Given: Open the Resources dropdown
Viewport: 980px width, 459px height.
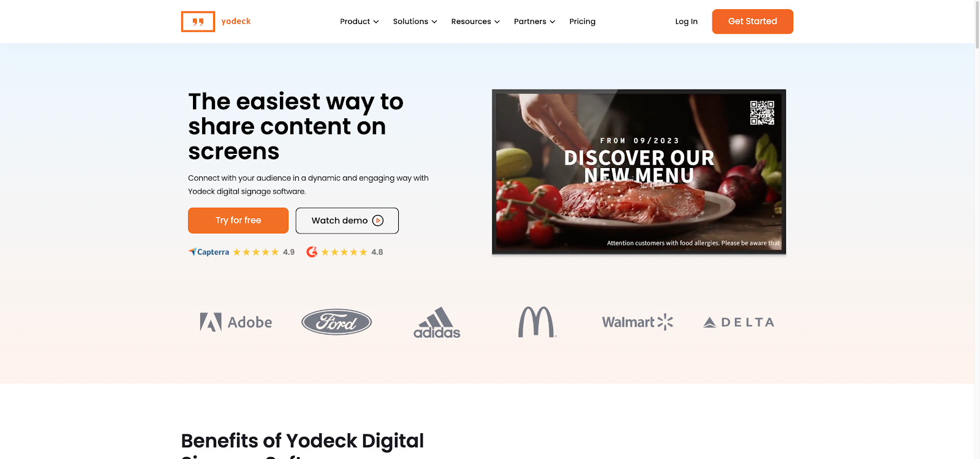Looking at the screenshot, I should (x=476, y=21).
